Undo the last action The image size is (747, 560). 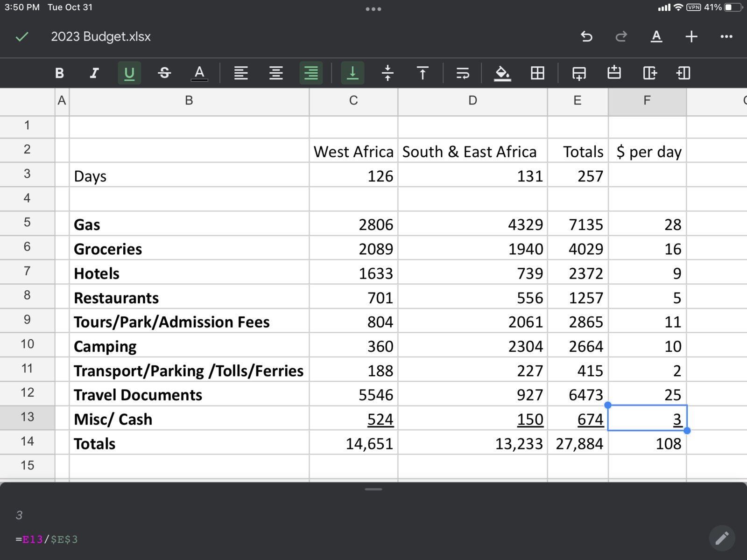[x=586, y=36]
